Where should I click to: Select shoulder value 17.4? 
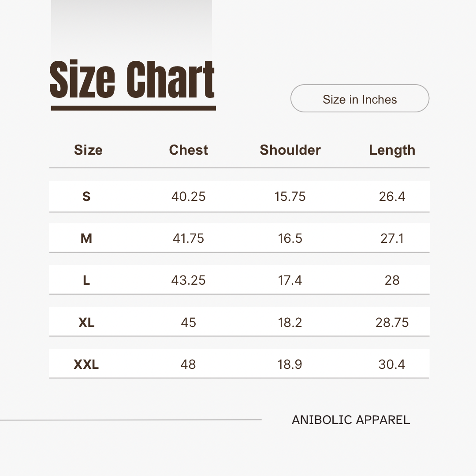[290, 280]
